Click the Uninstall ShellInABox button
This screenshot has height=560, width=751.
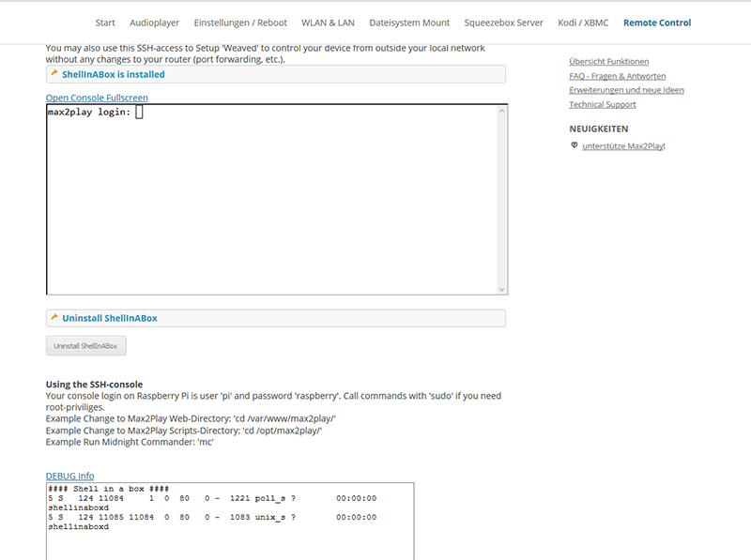point(86,345)
